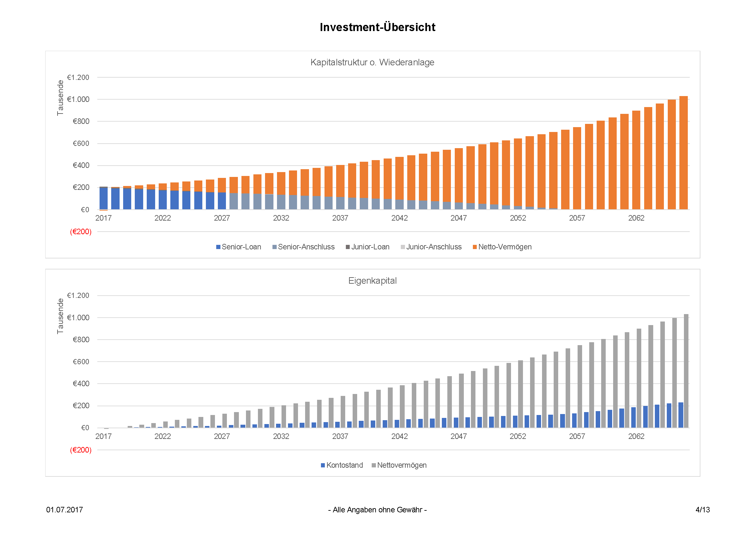Click the €1.000 axis label in Eigenkapital chart

(78, 318)
